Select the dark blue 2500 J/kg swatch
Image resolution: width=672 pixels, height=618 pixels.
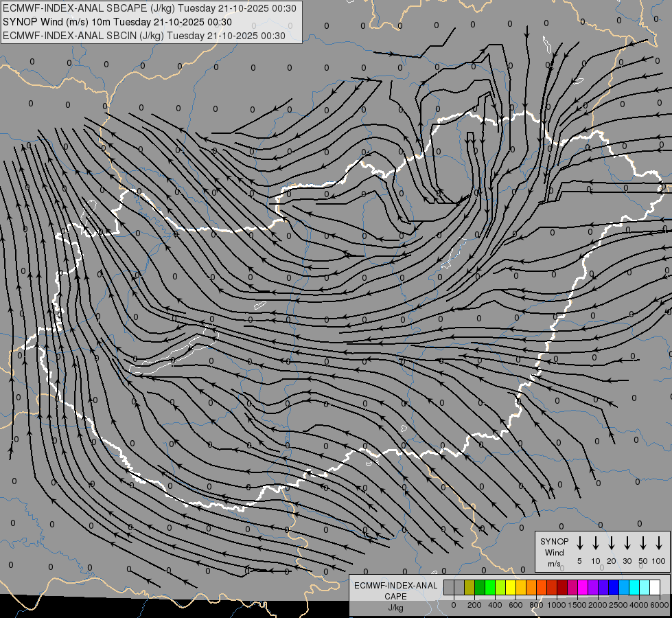pyautogui.click(x=614, y=587)
